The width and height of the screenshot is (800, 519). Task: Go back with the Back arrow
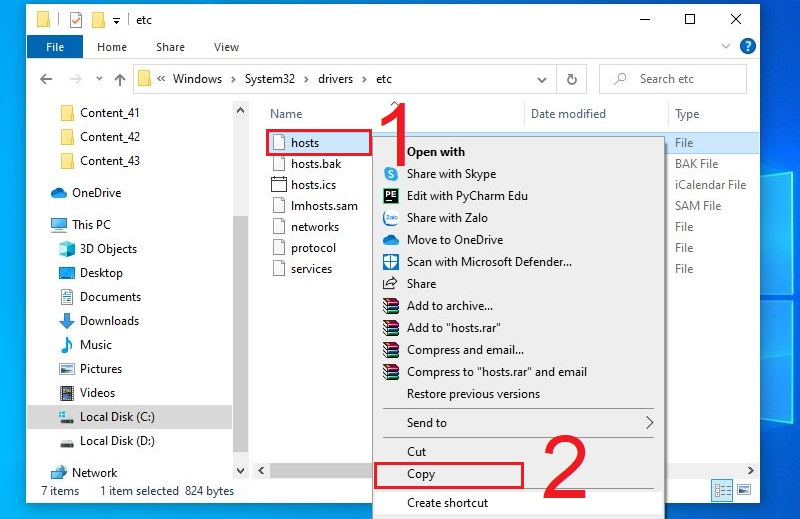pos(46,79)
